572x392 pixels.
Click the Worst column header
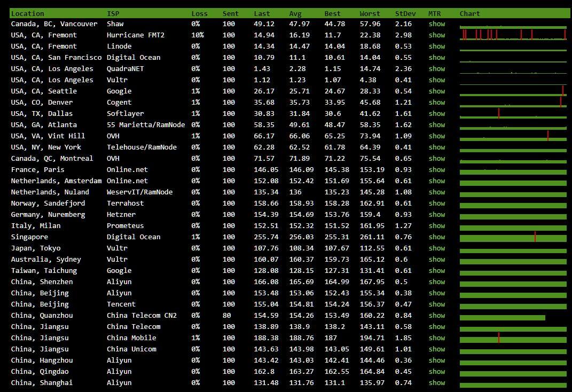click(x=370, y=13)
